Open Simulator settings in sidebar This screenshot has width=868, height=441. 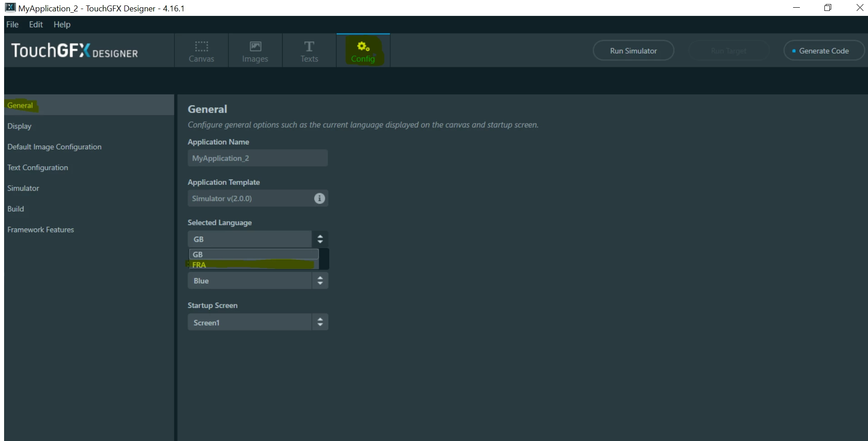pyautogui.click(x=89, y=188)
